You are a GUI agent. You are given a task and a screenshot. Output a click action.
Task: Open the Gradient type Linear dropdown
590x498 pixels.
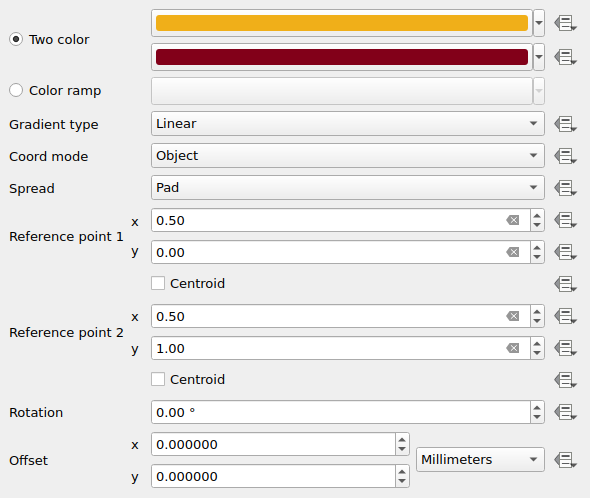[348, 123]
